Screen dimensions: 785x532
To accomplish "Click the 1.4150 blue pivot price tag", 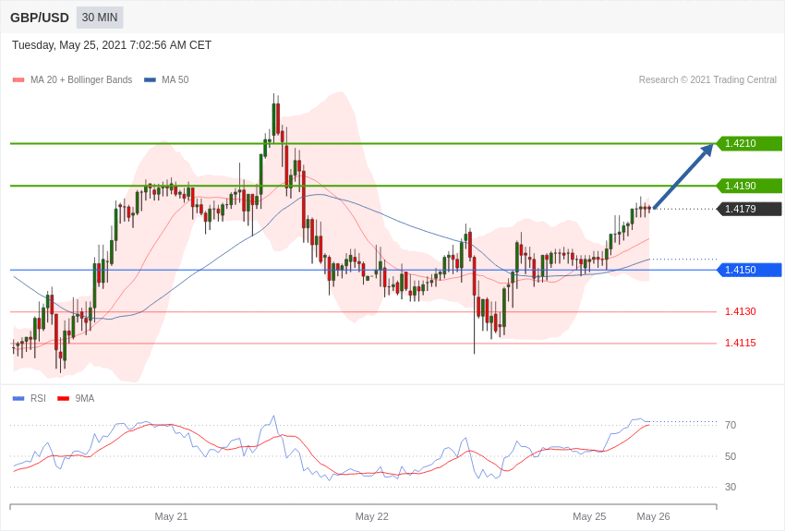I will click(750, 271).
